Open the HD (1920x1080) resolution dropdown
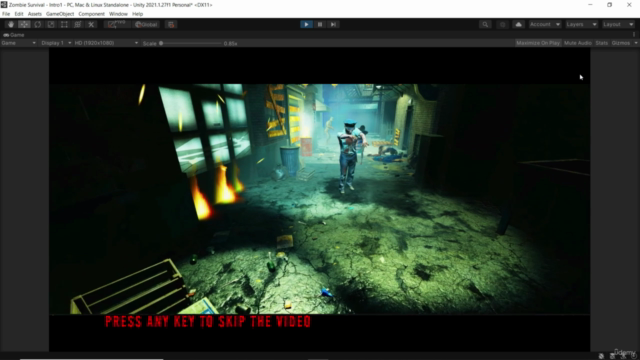This screenshot has height=360, width=640. tap(106, 43)
